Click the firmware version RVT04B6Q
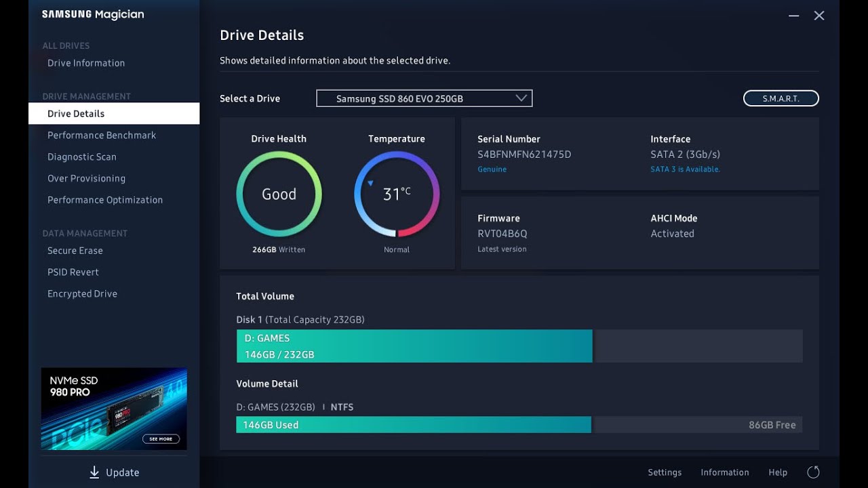Screen dimensions: 868x488 point(502,234)
